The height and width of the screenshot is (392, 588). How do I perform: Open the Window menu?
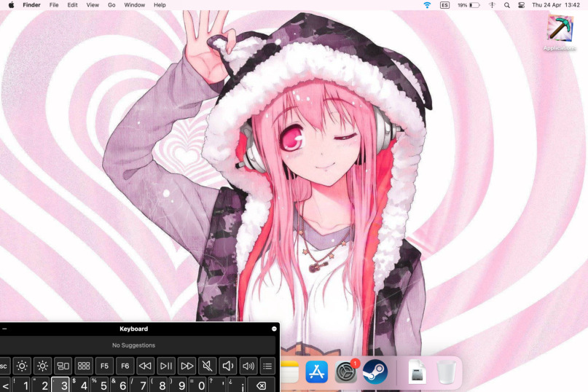pos(134,5)
